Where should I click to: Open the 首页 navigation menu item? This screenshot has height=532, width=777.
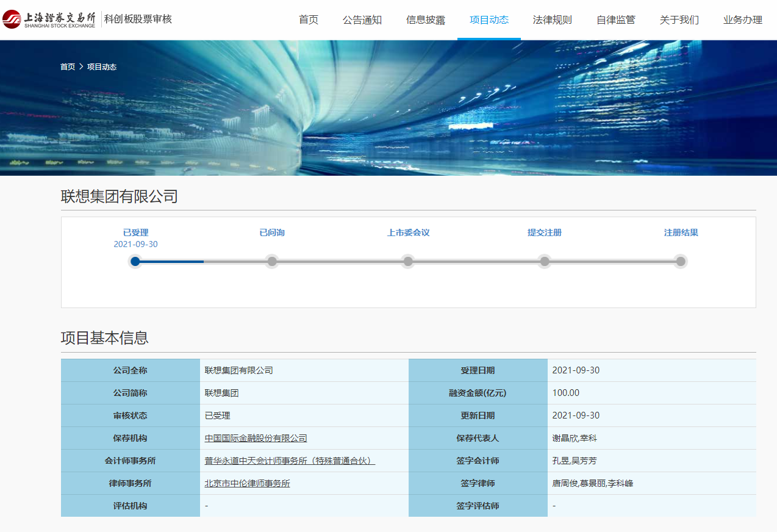point(309,20)
